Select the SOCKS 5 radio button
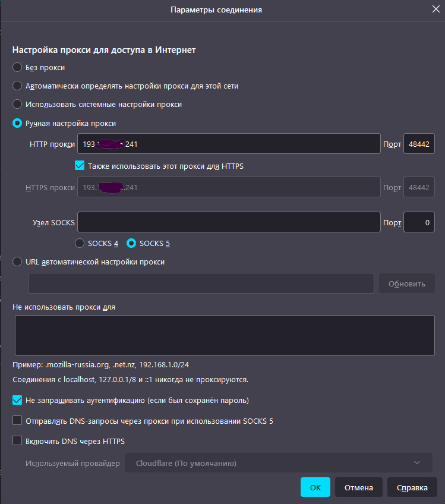Viewport: 445px width, 504px height. (x=132, y=243)
